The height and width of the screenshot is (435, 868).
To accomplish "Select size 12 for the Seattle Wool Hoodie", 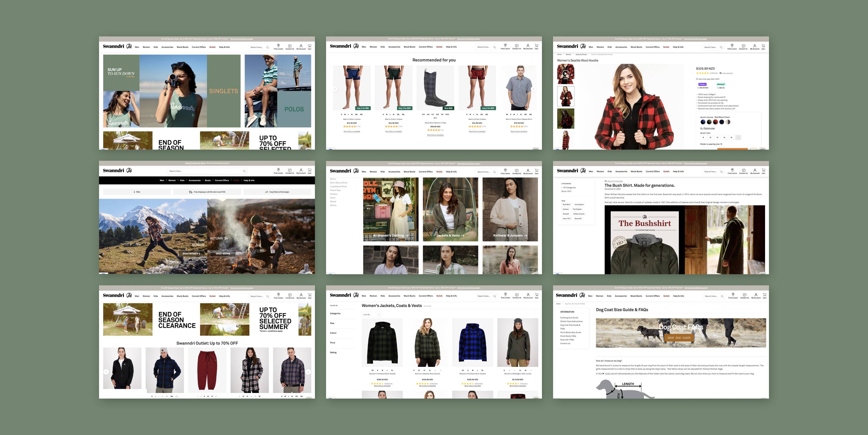I will pos(717,137).
